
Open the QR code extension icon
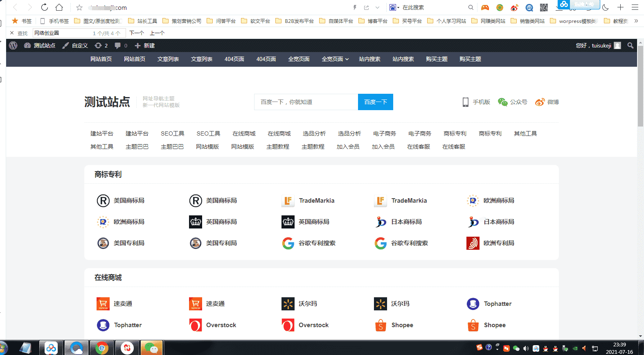pyautogui.click(x=544, y=7)
